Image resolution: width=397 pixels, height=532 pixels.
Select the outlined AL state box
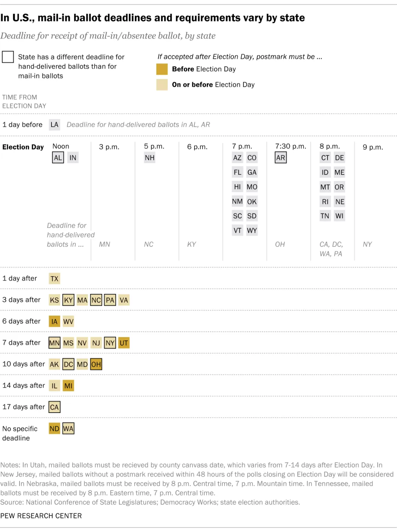[x=58, y=158]
